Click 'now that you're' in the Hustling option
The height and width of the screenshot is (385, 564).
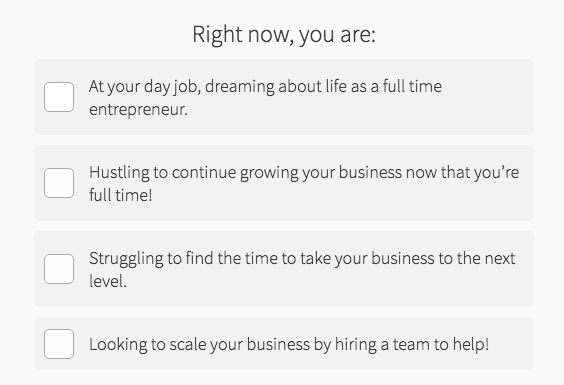(x=463, y=172)
